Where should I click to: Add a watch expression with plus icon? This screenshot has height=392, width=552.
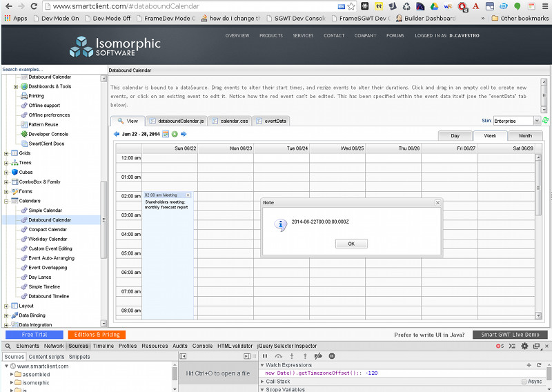click(529, 365)
